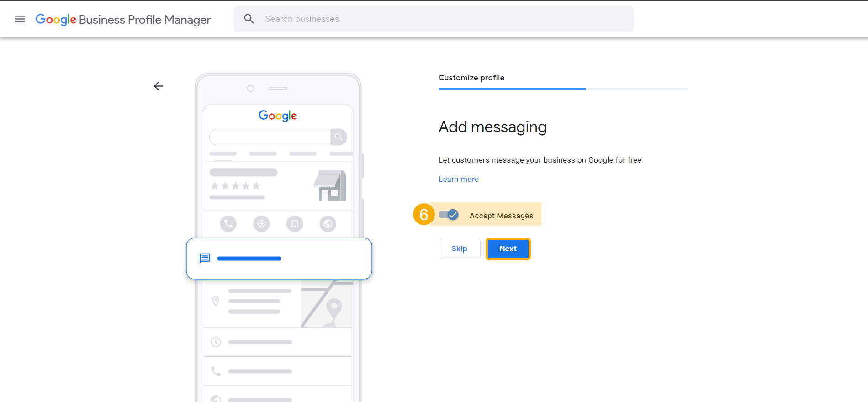The width and height of the screenshot is (868, 402).
Task: Click the Customize profile progress bar
Action: [x=563, y=89]
